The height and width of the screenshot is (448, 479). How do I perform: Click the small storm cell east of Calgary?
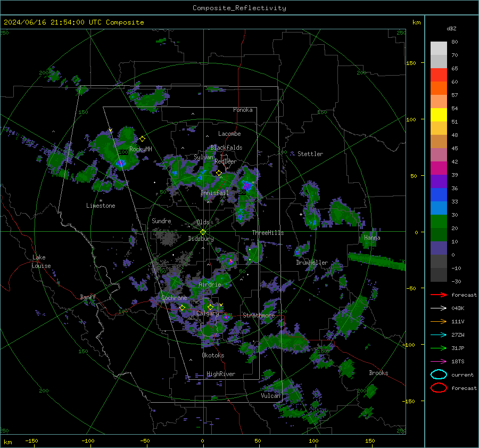point(226,317)
